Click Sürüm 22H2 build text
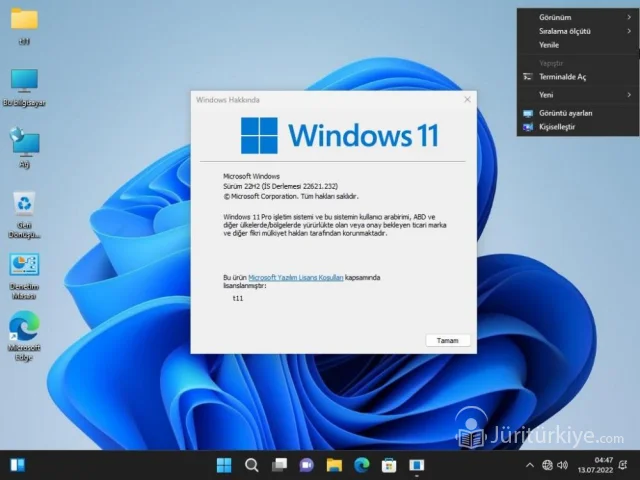Screen dimensions: 640x480 pos(280,186)
